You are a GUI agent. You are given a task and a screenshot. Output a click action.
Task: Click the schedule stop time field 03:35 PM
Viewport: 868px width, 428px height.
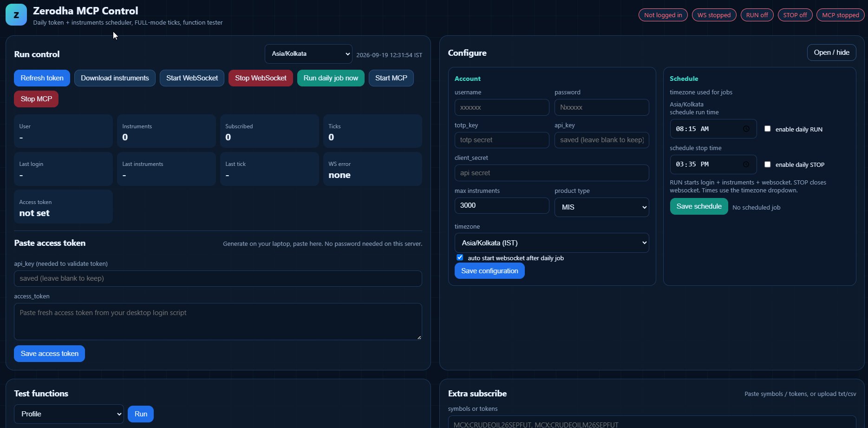tap(713, 164)
